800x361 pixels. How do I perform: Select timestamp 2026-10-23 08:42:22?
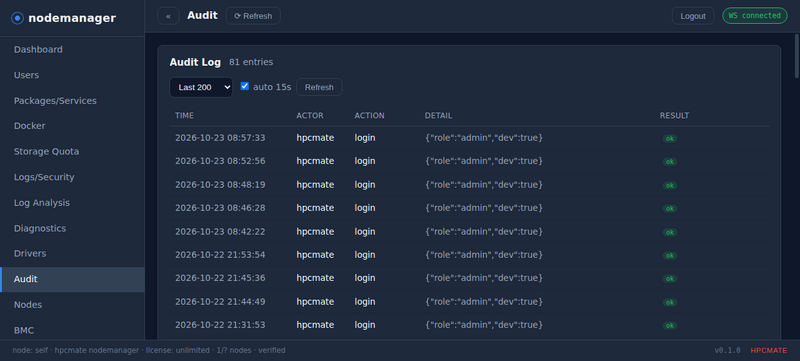click(x=220, y=231)
